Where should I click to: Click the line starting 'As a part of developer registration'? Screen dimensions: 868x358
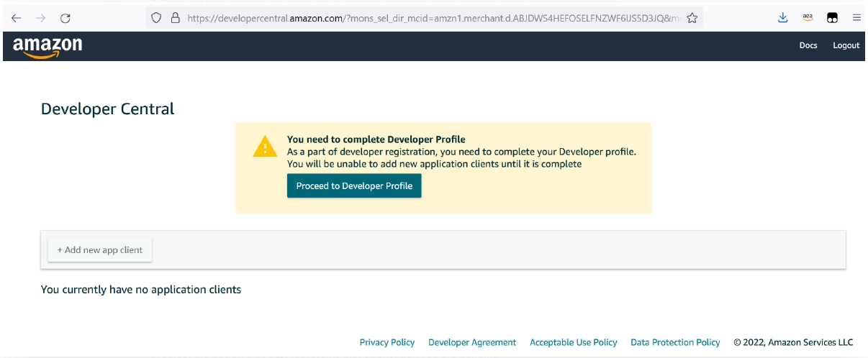click(461, 152)
